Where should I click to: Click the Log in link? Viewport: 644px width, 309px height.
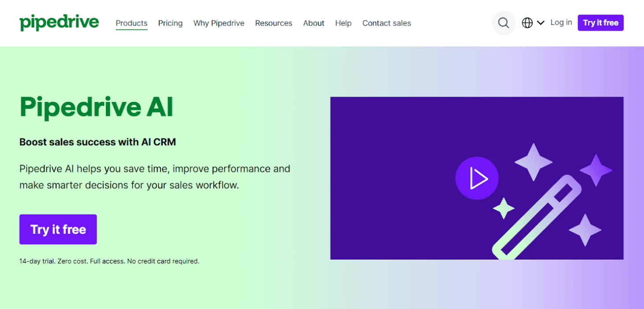coord(561,23)
